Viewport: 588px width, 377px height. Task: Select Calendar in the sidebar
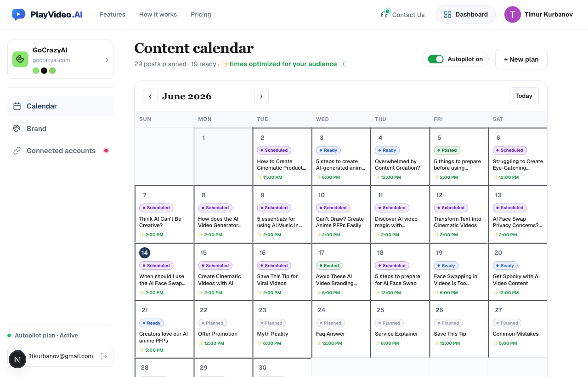[x=60, y=106]
